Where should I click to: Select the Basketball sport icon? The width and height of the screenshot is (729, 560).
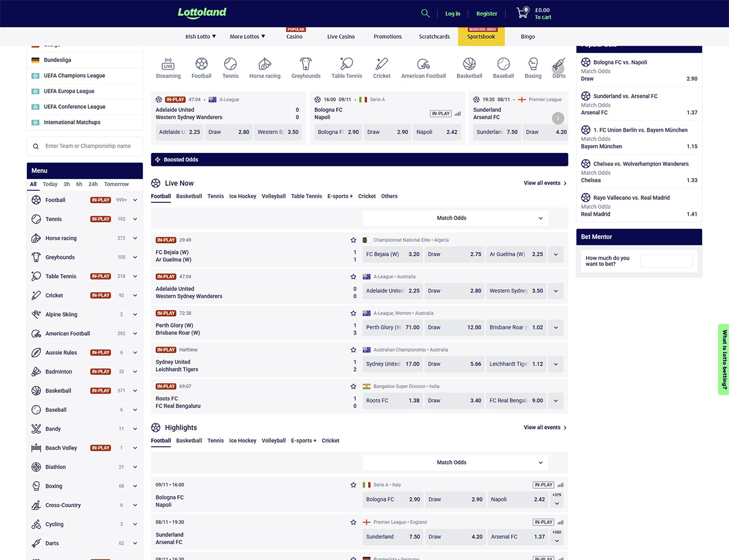pyautogui.click(x=469, y=64)
